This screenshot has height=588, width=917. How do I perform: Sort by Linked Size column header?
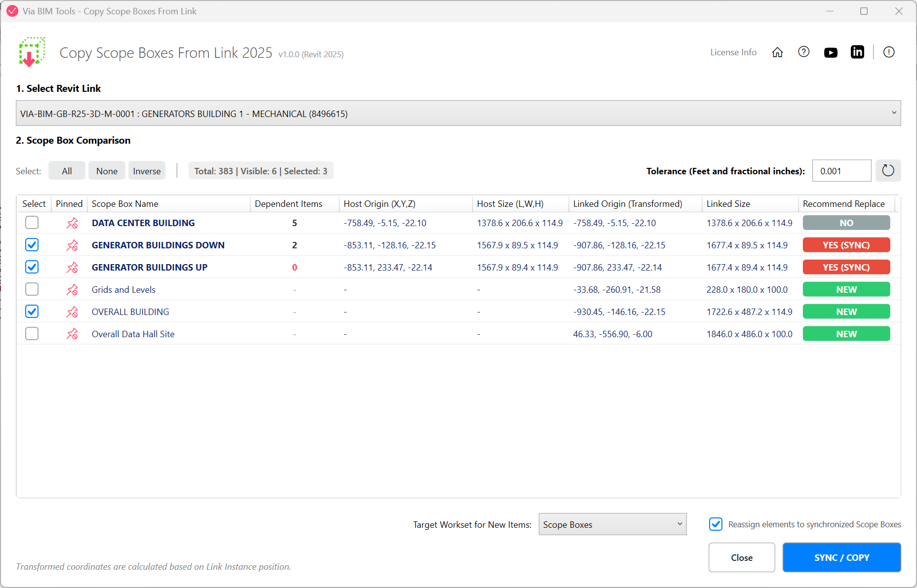tap(751, 204)
